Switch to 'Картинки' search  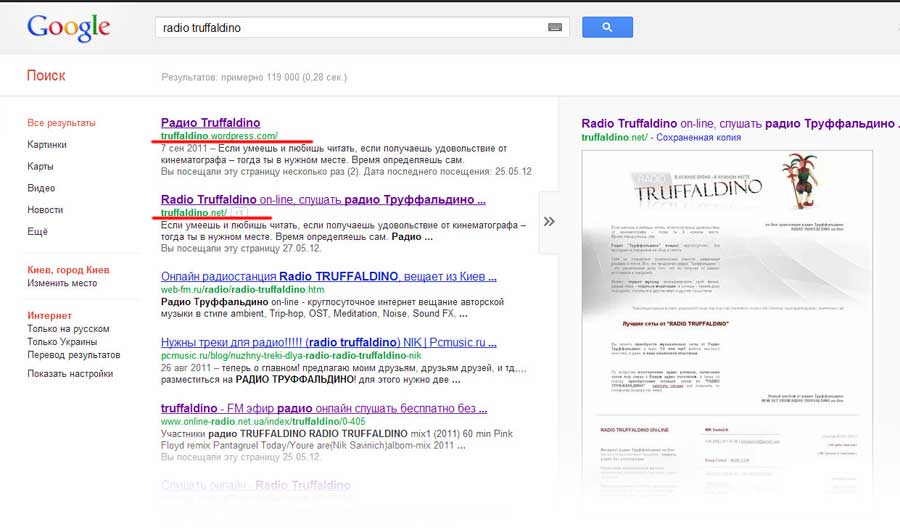47,145
